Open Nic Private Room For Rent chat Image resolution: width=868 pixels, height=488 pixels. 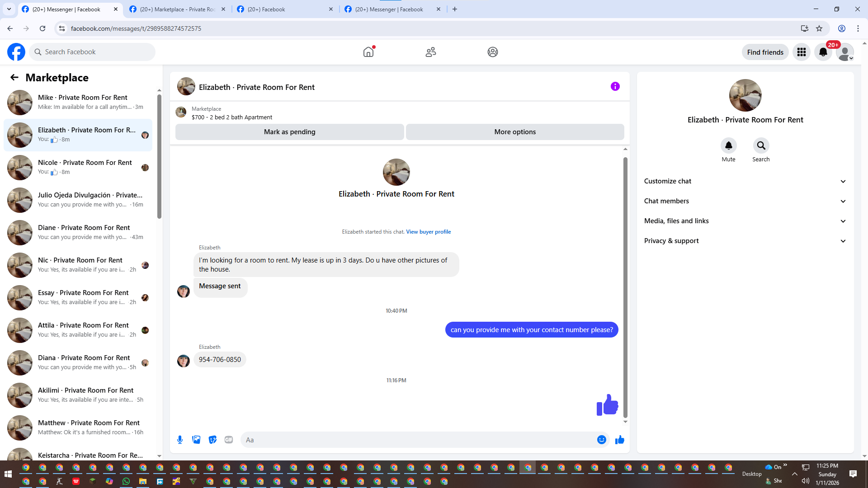point(78,265)
